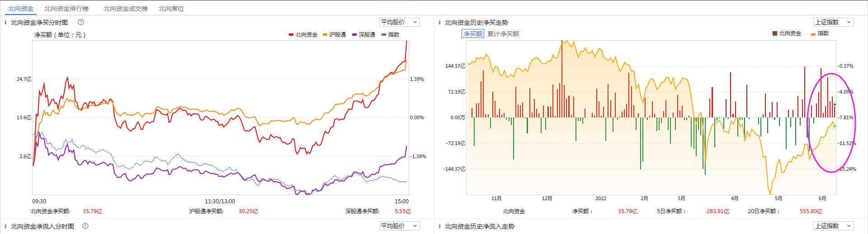The width and height of the screenshot is (868, 234).
Task: Click 5月 marker on history timeline
Action: pos(778,198)
